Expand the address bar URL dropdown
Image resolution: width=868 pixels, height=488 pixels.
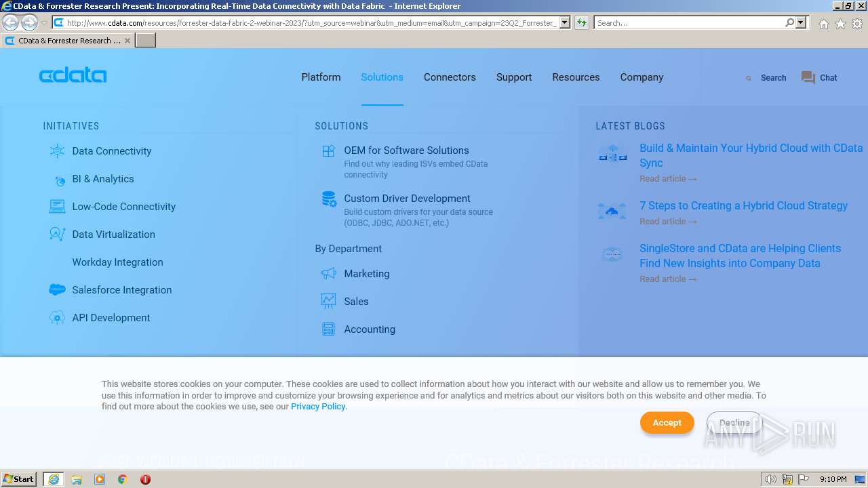[x=565, y=22]
